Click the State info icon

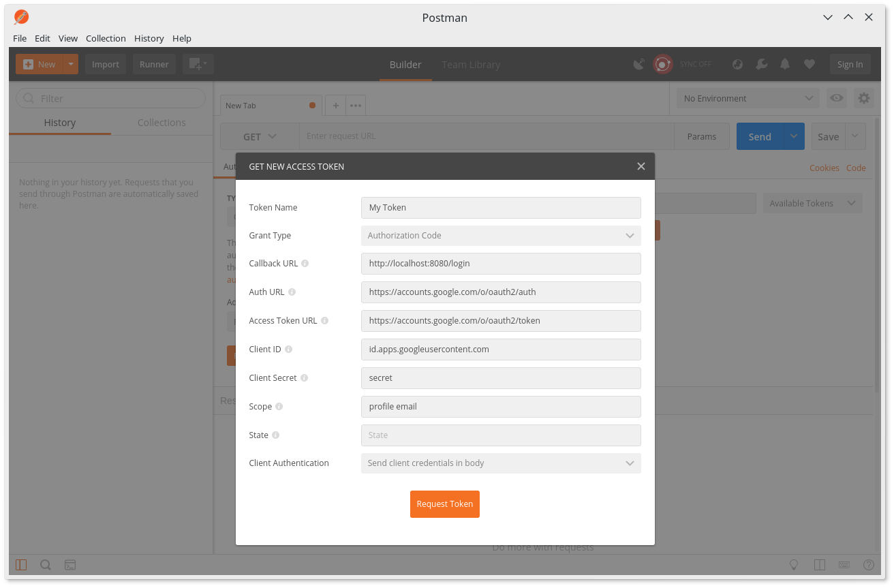point(276,435)
